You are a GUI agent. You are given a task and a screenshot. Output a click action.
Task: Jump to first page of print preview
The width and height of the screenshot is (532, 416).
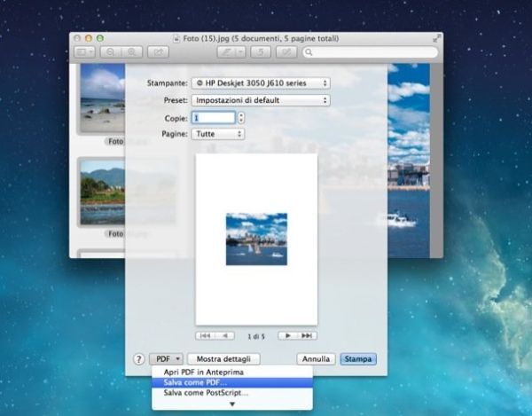coord(206,336)
